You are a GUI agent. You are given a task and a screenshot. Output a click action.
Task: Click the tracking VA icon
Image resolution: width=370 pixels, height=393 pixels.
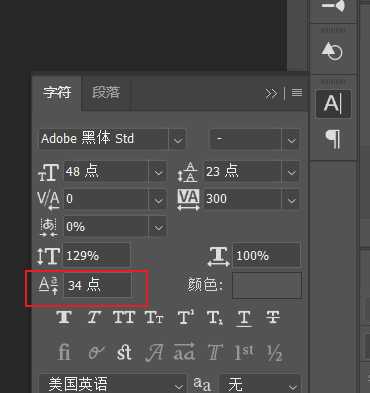tap(188, 200)
